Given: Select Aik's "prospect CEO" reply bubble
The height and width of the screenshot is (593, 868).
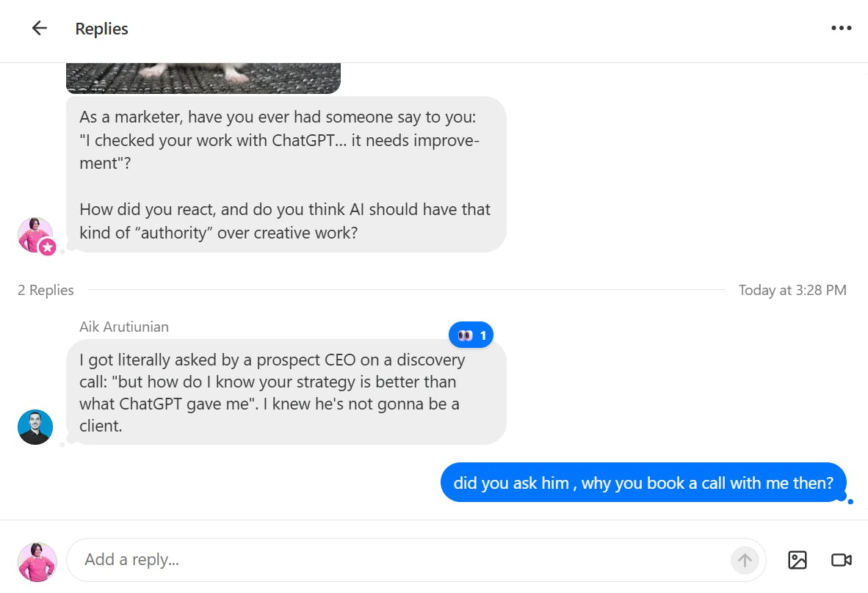Looking at the screenshot, I should 286,392.
